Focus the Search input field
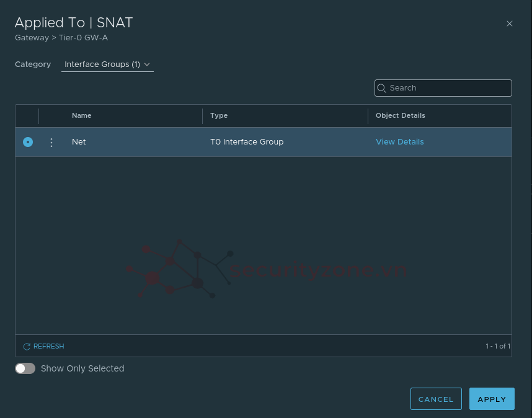 tap(448, 88)
